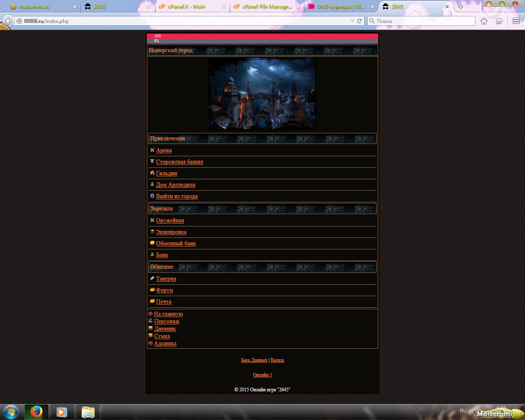
Task: Open the Форум link
Action: (x=164, y=290)
